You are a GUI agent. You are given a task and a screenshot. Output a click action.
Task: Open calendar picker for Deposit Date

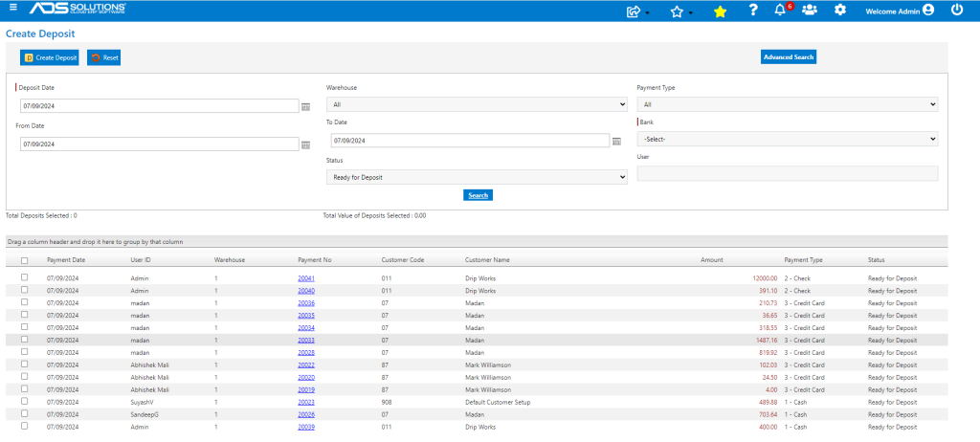(305, 107)
